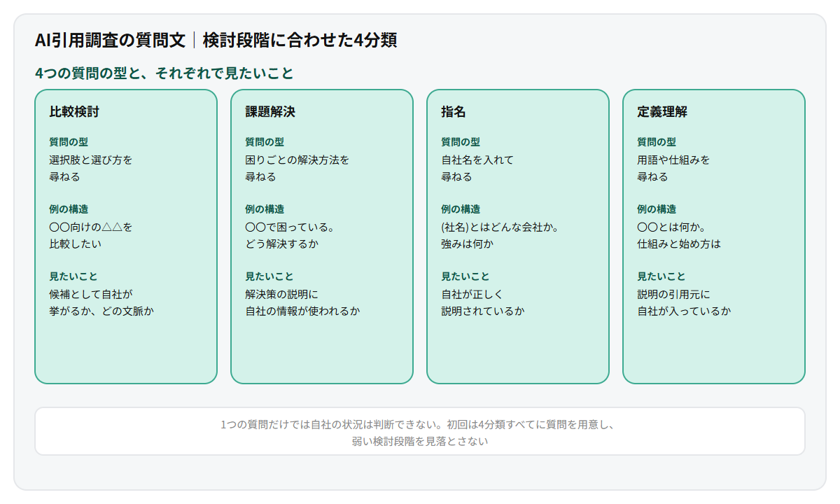Click the line "自社の情報が使われるか"
Screen dimensions: 840x504
click(x=302, y=311)
